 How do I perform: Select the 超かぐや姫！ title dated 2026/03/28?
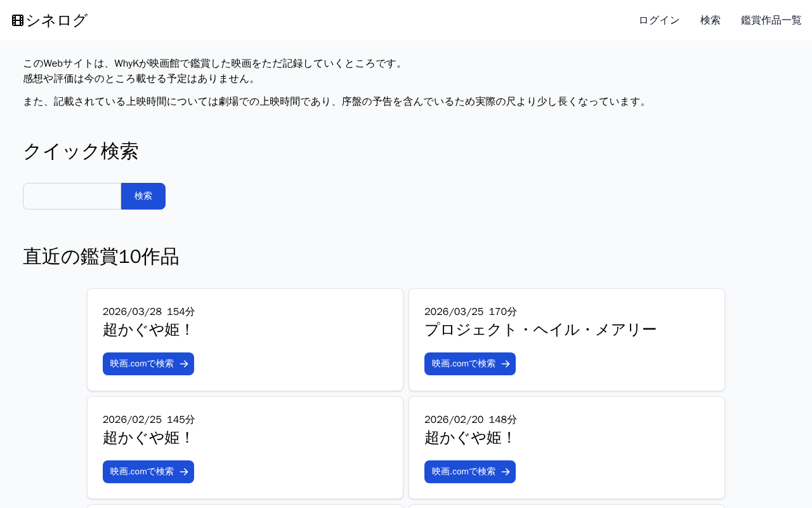(x=147, y=330)
